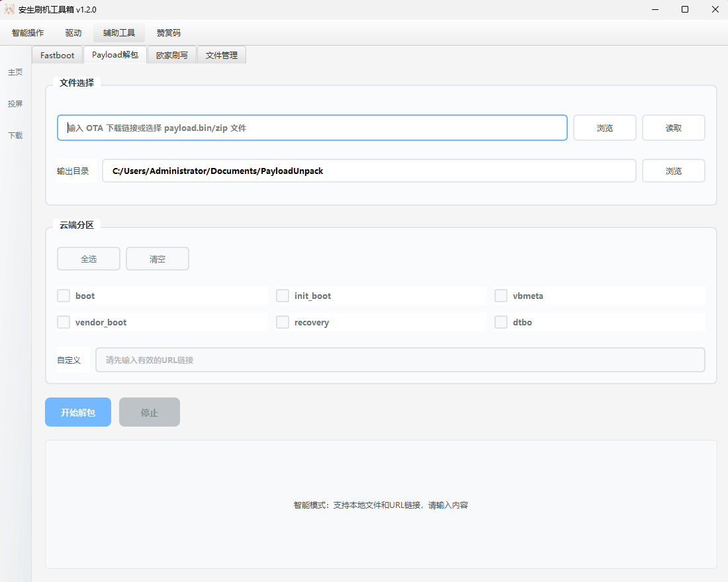Check the recovery partition option
The width and height of the screenshot is (728, 582).
click(283, 322)
